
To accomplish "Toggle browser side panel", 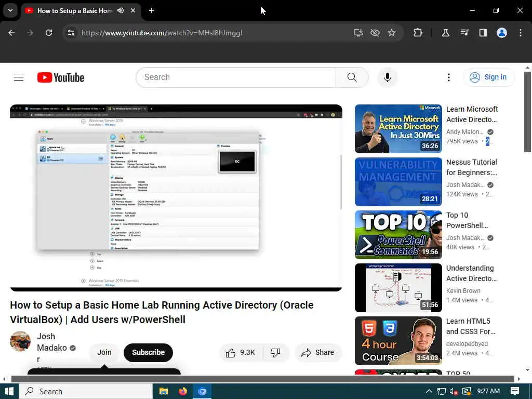I will (x=483, y=33).
